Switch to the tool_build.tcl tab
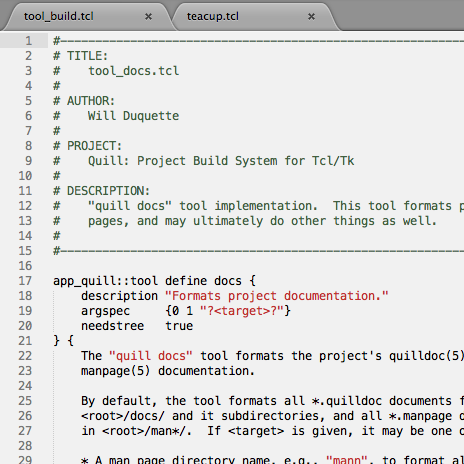The height and width of the screenshot is (464, 464). [x=59, y=16]
